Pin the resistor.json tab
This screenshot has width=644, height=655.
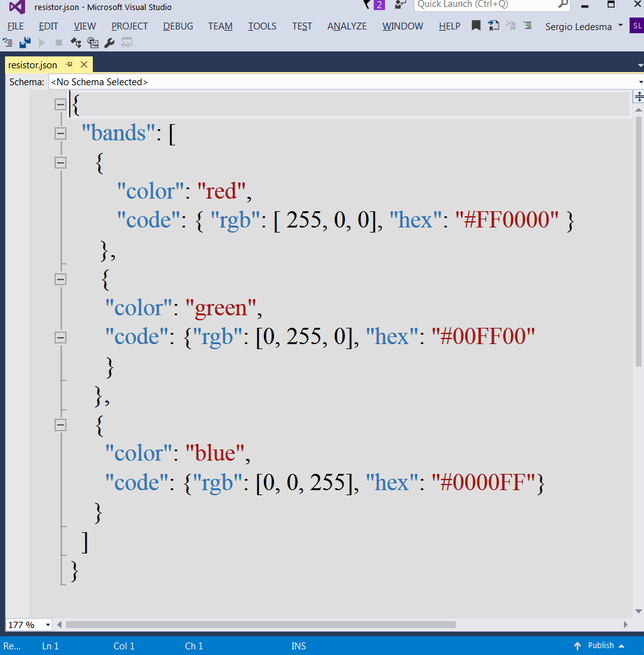click(70, 65)
